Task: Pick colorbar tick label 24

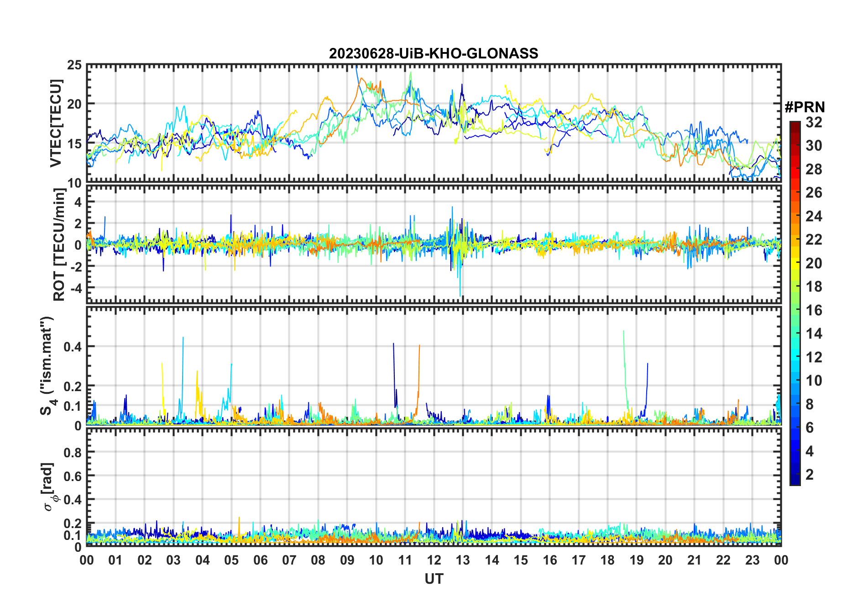Action: pyautogui.click(x=814, y=216)
